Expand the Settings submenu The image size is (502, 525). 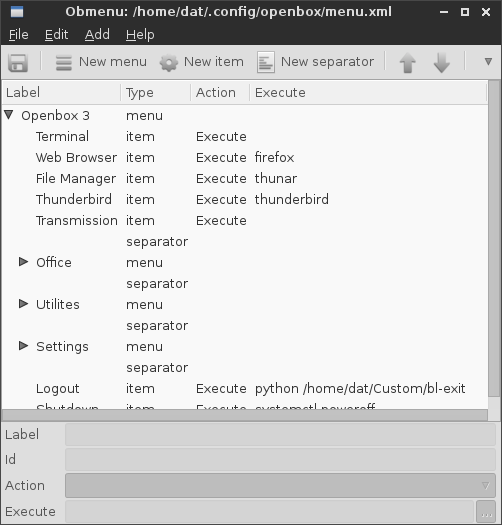coord(23,346)
